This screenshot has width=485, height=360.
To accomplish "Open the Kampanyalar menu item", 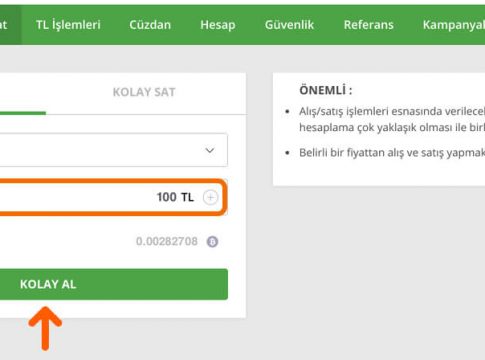I will tap(454, 25).
